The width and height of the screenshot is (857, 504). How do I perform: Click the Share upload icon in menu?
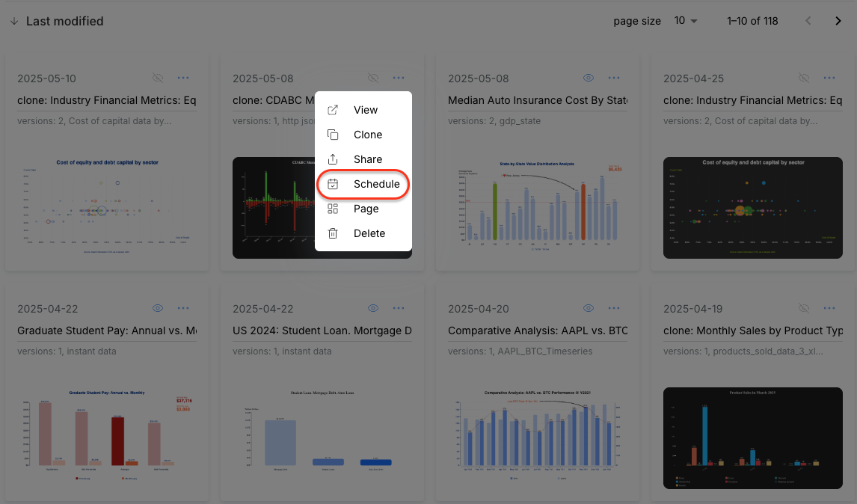[332, 159]
